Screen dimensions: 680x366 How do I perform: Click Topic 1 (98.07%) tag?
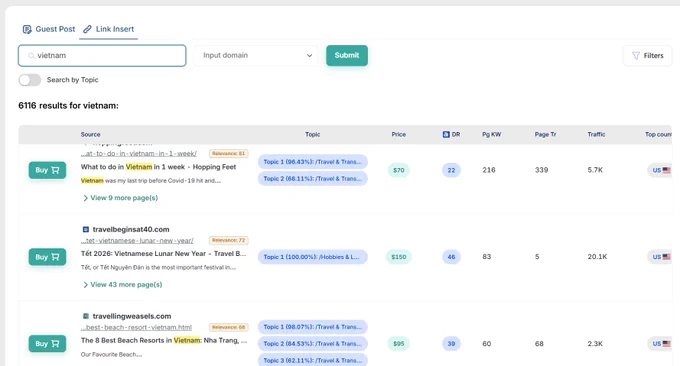click(x=313, y=327)
